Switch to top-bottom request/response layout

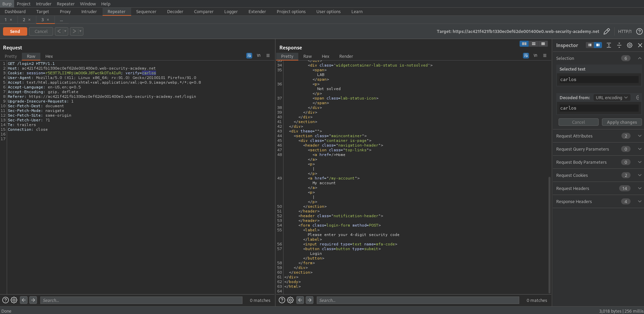coord(533,44)
